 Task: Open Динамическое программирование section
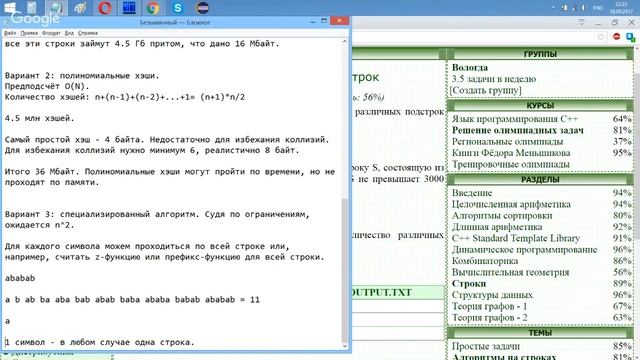pos(524,249)
